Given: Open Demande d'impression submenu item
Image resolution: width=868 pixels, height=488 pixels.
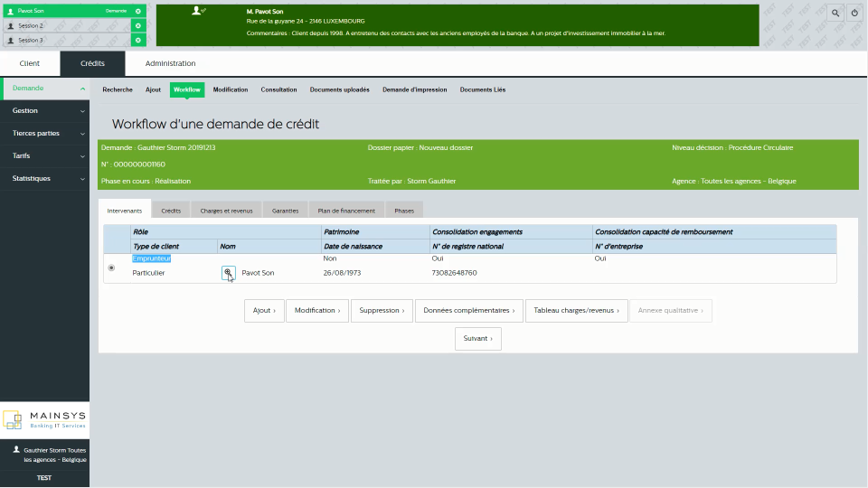Looking at the screenshot, I should [415, 89].
